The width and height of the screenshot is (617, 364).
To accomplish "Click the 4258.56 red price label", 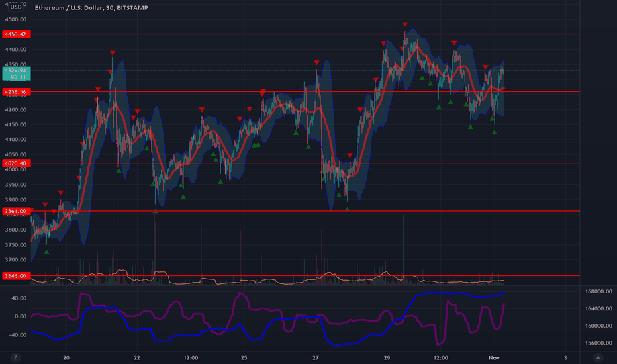I will pyautogui.click(x=16, y=92).
